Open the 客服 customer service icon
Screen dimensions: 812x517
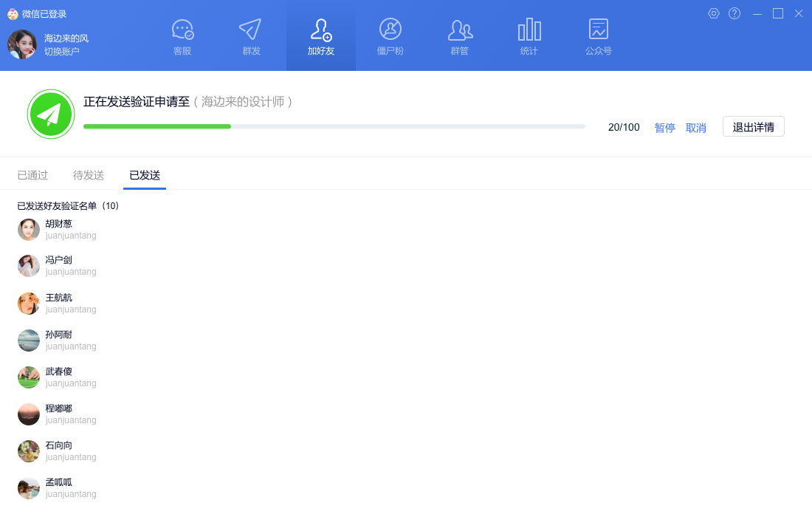[x=182, y=30]
